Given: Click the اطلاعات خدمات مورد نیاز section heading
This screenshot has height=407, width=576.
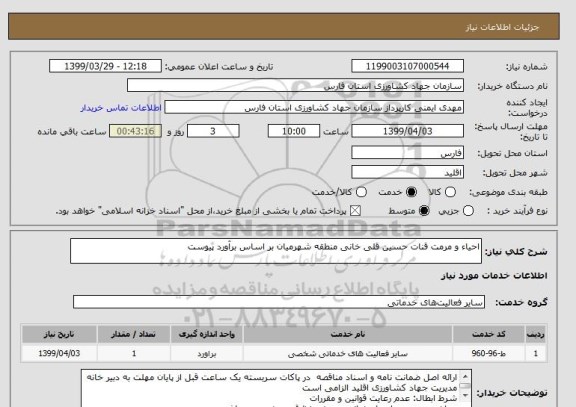Looking at the screenshot, I should click(494, 276).
